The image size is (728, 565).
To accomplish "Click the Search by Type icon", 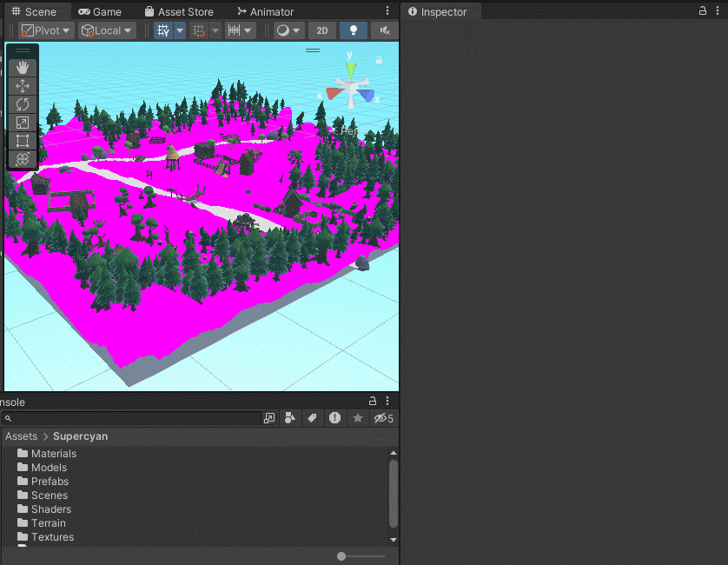I will (x=289, y=418).
